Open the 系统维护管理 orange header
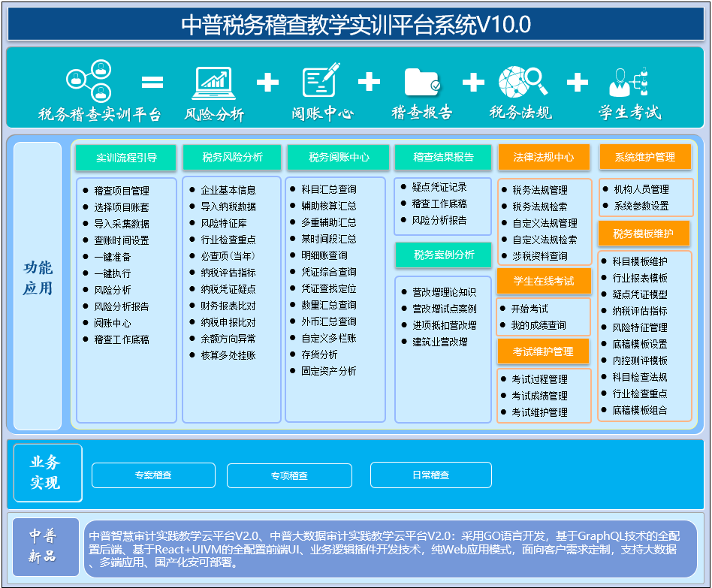 (x=645, y=157)
